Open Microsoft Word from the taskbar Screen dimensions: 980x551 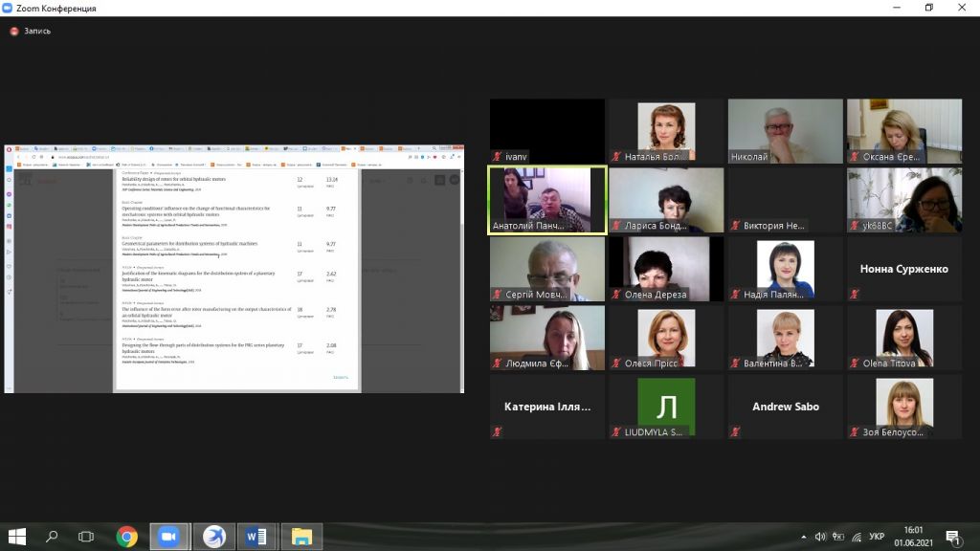tap(256, 537)
